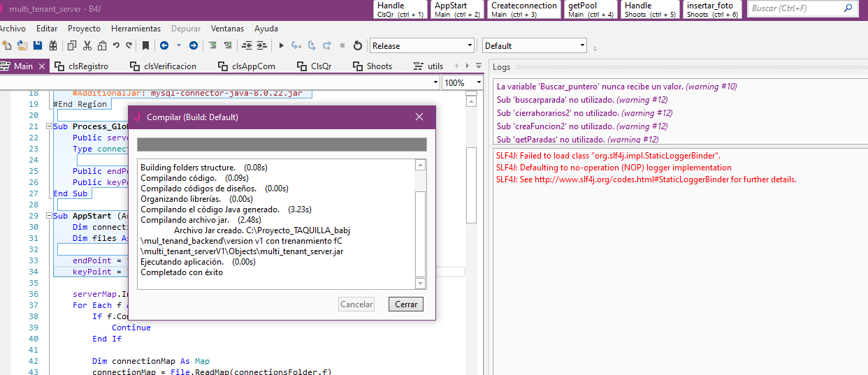The height and width of the screenshot is (375, 868).
Task: Navigate backward with the blue left arrow
Action: click(x=164, y=45)
